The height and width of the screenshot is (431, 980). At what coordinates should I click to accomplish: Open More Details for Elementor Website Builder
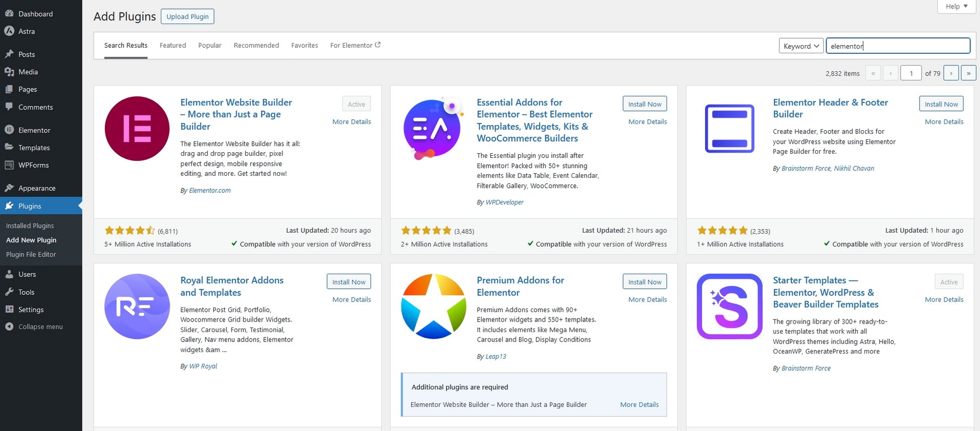click(x=351, y=122)
